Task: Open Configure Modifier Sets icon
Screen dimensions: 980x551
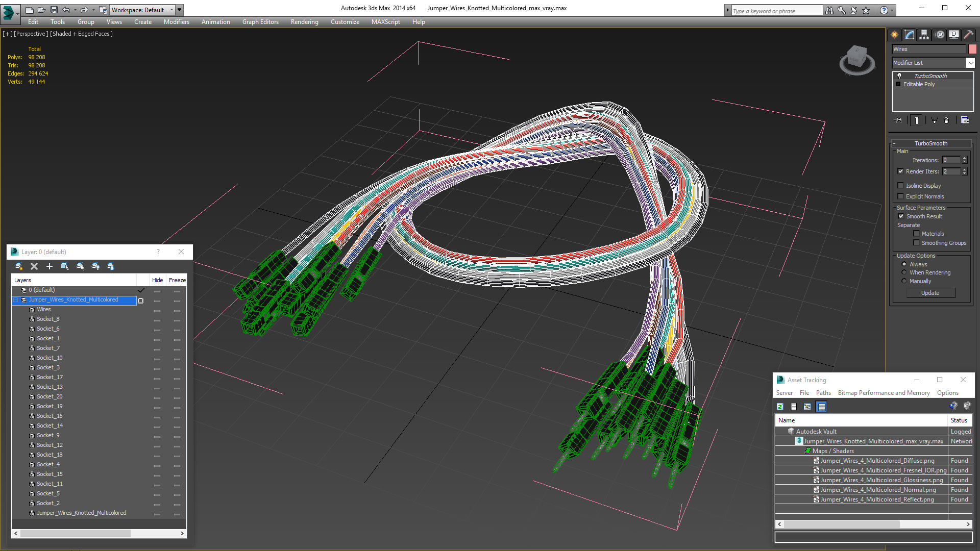Action: click(965, 120)
